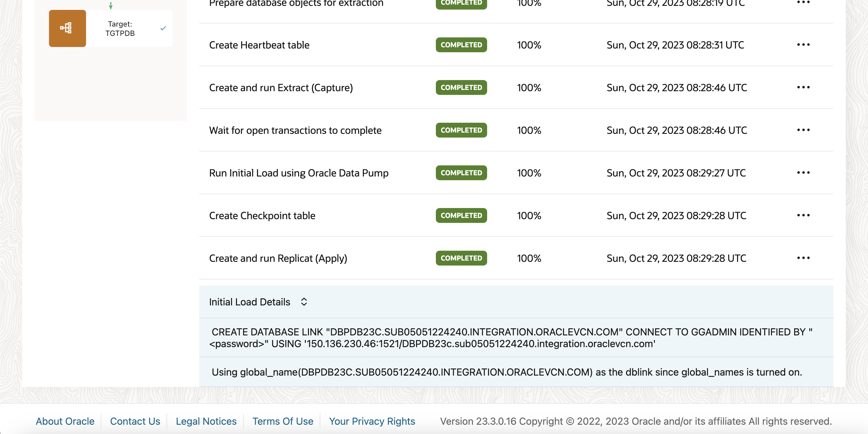
Task: Open actions menu for Wait for open transactions
Action: click(x=803, y=130)
